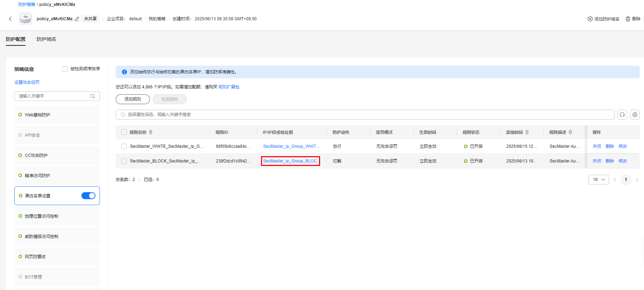Switch to the 防护域名 tab

[x=46, y=39]
